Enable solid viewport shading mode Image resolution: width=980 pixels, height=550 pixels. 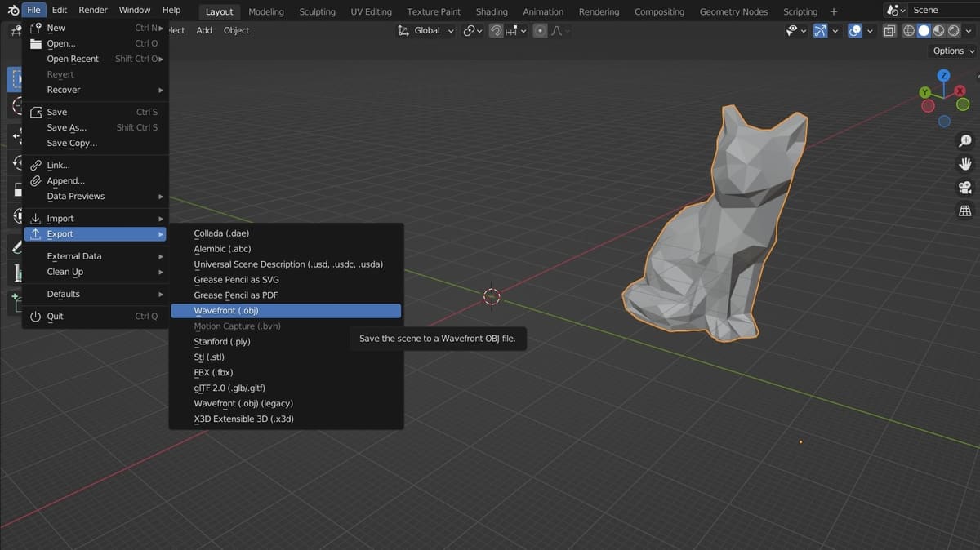[x=924, y=31]
